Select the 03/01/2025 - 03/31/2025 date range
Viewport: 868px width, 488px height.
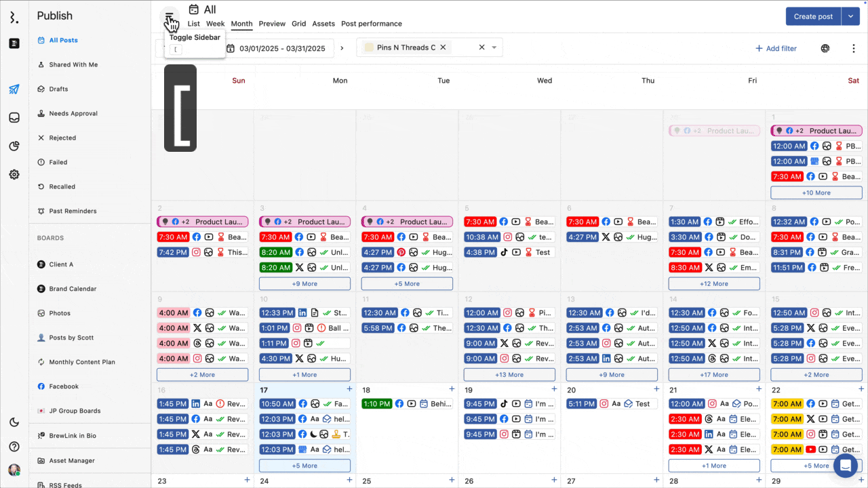point(281,49)
